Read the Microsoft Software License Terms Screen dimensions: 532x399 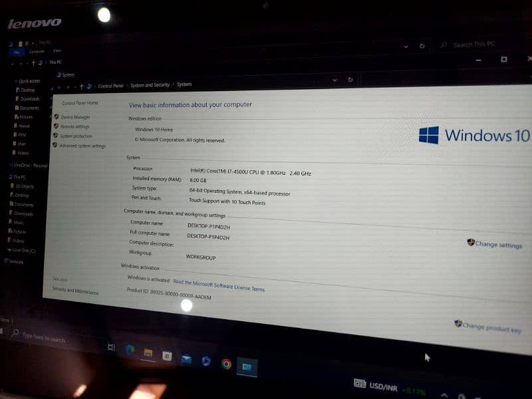point(219,285)
